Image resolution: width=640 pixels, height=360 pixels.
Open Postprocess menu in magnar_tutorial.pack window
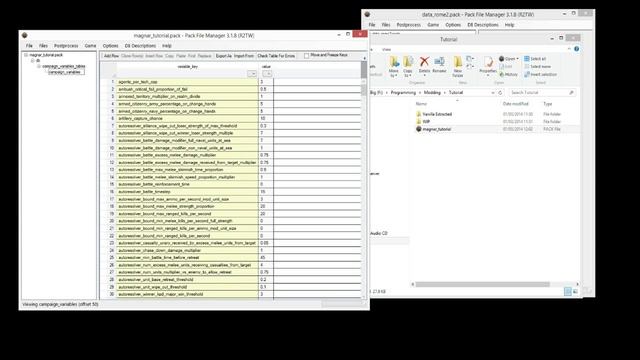point(66,46)
